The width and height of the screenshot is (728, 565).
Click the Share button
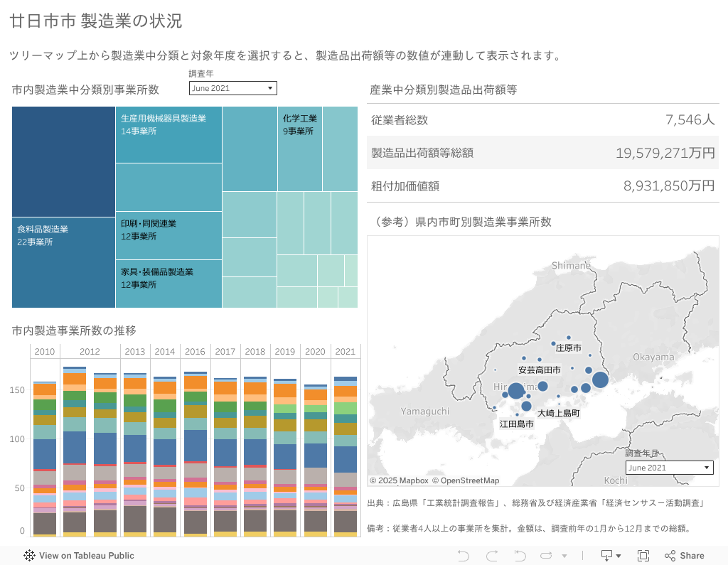coord(684,556)
